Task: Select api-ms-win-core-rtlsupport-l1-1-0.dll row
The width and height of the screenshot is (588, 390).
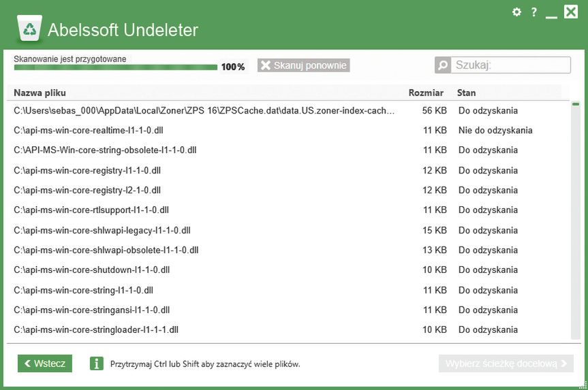Action: [x=288, y=210]
